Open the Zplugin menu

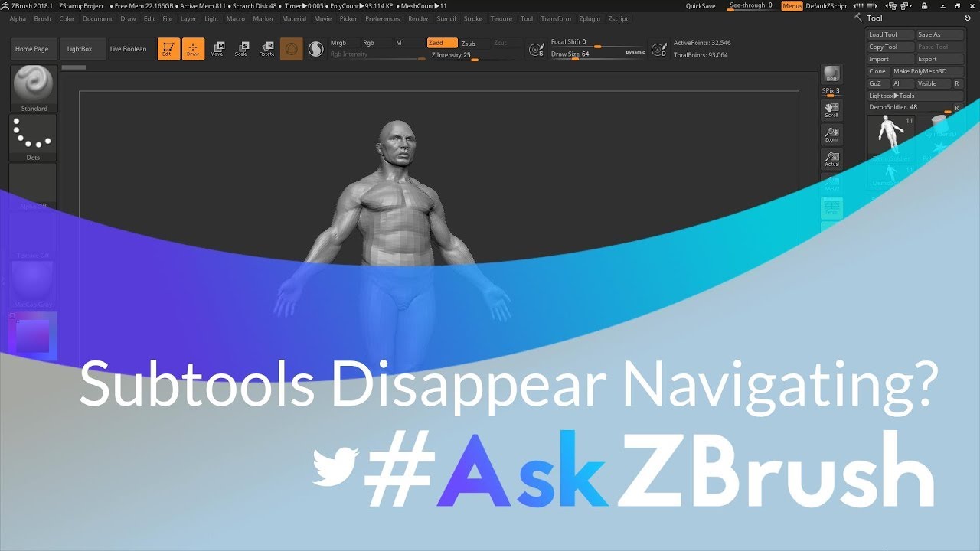pos(590,18)
